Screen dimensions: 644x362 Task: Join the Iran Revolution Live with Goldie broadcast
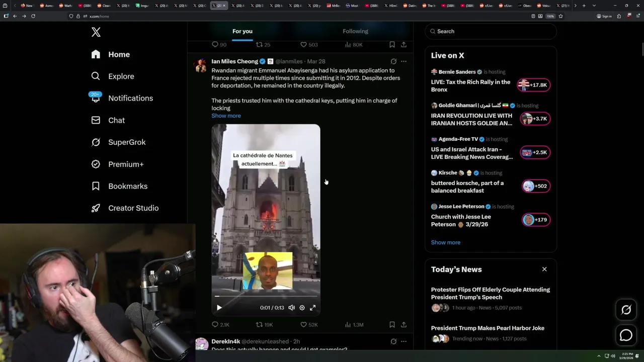[x=471, y=119]
